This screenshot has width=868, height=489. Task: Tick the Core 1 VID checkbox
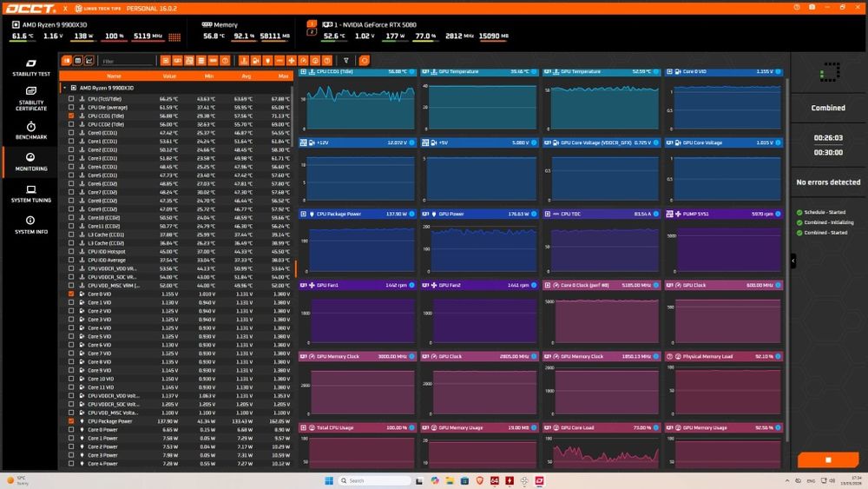pyautogui.click(x=71, y=302)
